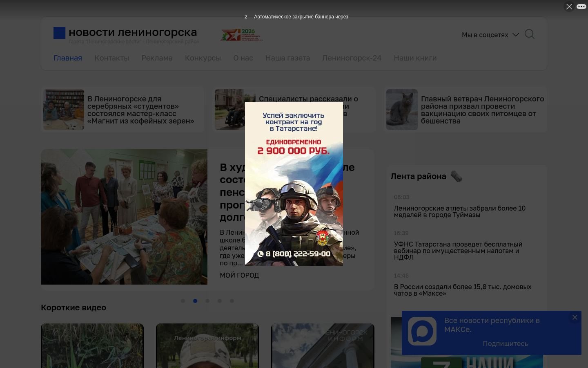Open site search with the magnifier icon
588x368 pixels.
click(530, 34)
